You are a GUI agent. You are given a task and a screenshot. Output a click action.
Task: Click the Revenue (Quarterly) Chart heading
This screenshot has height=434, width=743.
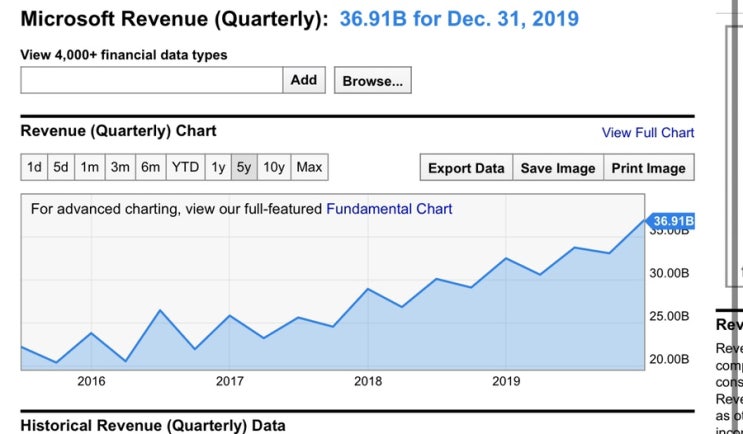coord(118,131)
